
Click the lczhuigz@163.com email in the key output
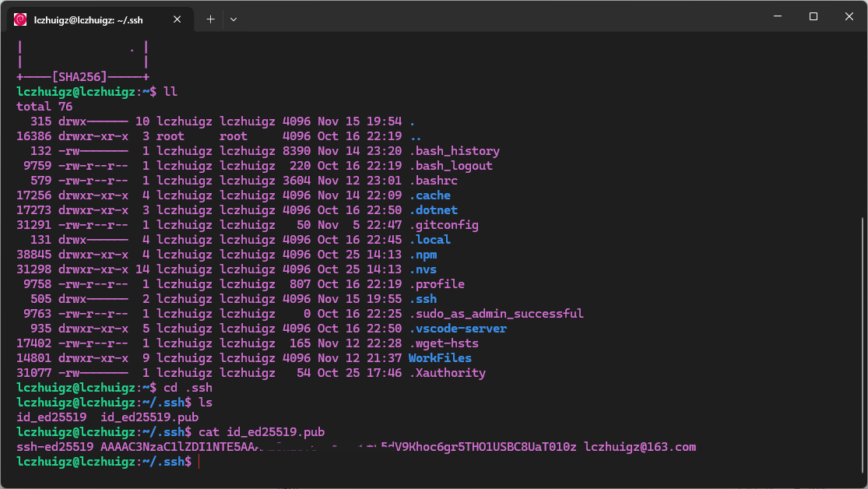pyautogui.click(x=640, y=447)
